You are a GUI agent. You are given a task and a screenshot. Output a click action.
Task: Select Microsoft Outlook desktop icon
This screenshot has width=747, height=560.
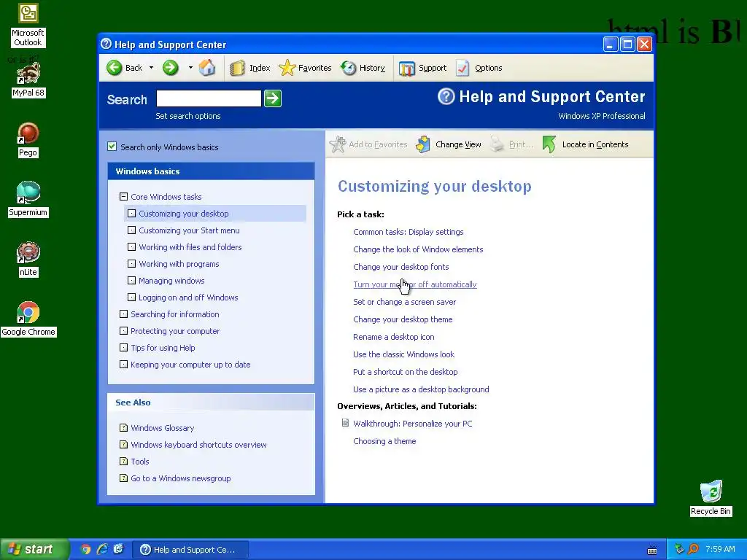point(28,25)
